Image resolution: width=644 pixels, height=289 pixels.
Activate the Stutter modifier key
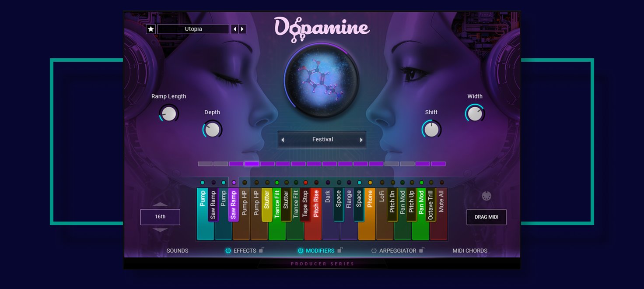[x=267, y=206]
